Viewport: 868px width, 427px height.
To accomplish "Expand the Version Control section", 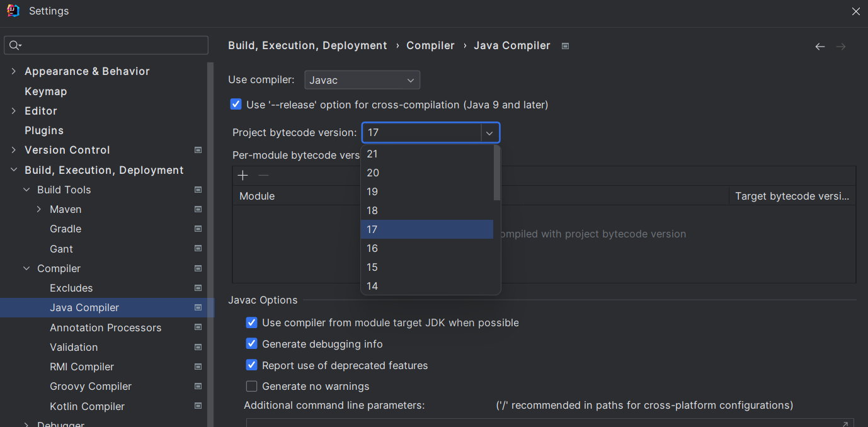I will pyautogui.click(x=14, y=150).
